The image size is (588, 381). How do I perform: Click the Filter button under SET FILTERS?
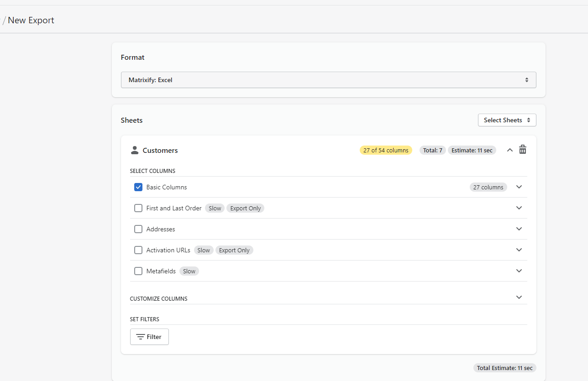[x=149, y=337]
